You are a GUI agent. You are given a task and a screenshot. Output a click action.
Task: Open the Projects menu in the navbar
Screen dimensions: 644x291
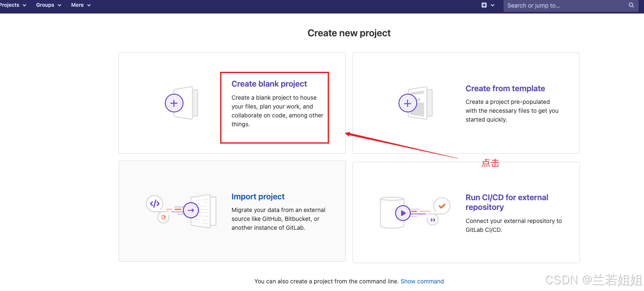click(x=13, y=5)
